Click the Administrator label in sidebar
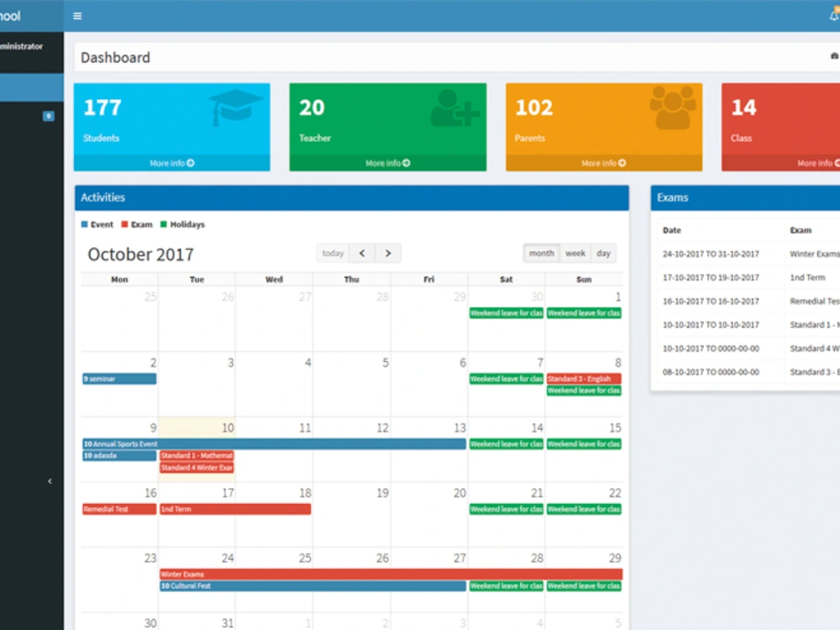This screenshot has width=840, height=630. pos(22,46)
